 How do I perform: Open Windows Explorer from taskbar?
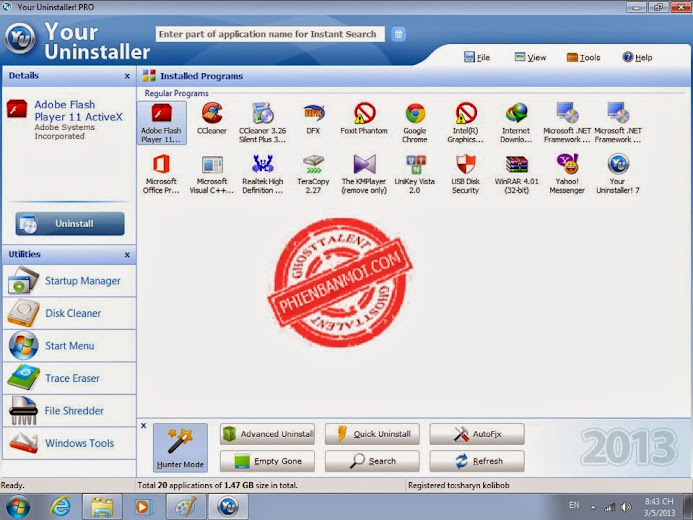point(102,506)
